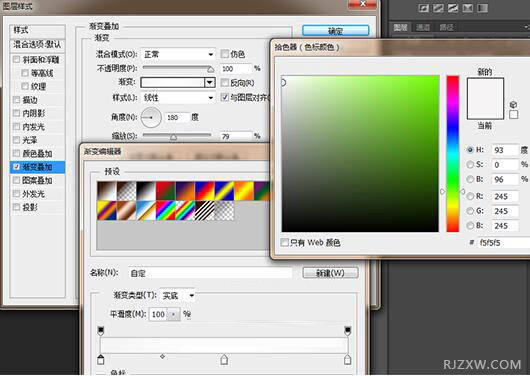Click the Posterize adjustment icon in the right panel

tap(438, 8)
